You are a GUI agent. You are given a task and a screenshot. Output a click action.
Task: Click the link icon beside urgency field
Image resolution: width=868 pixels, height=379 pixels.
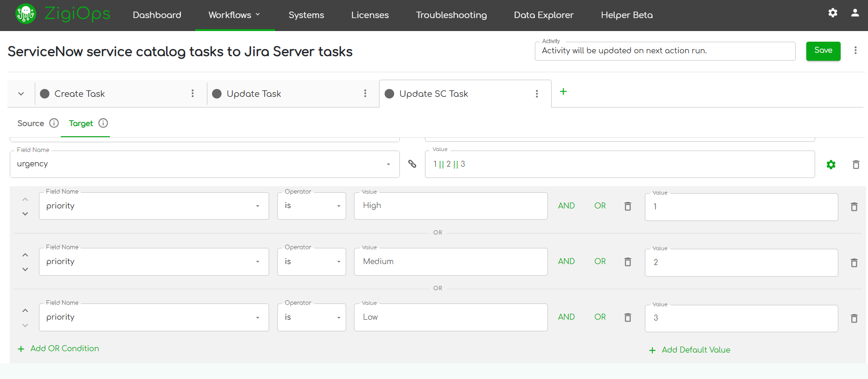[x=412, y=164]
